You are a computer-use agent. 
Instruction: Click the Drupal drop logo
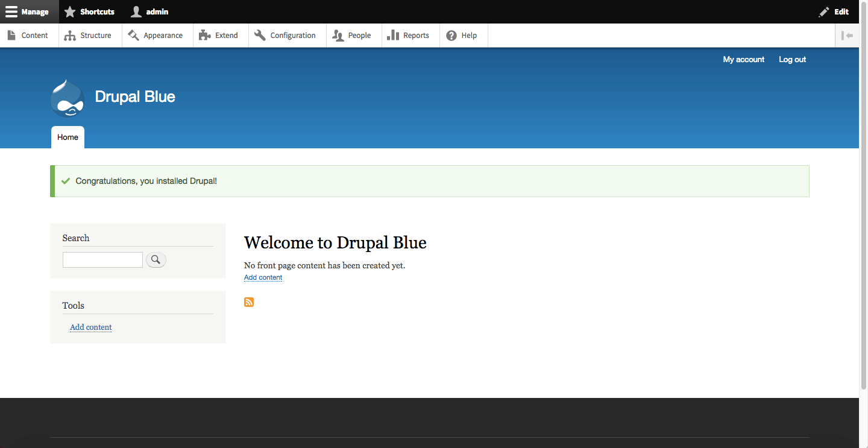coord(67,98)
